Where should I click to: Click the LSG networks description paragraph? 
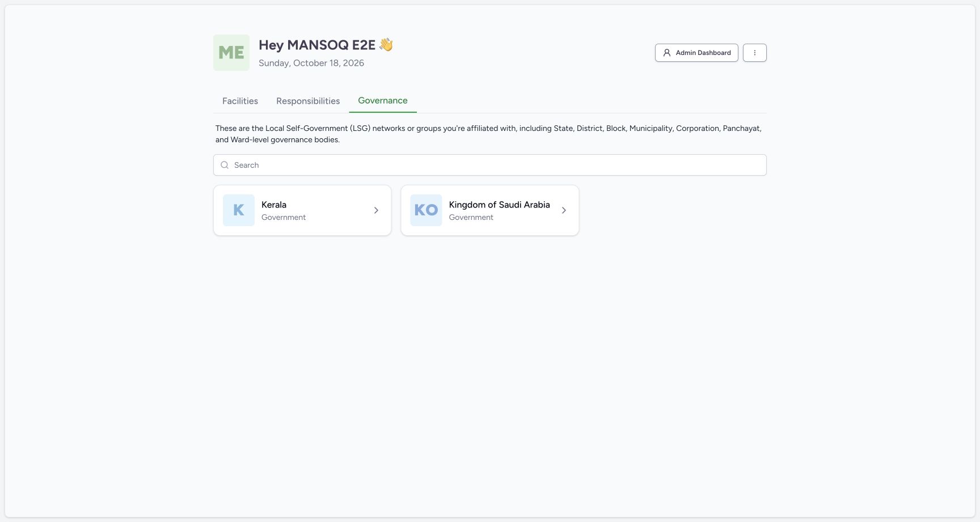488,134
